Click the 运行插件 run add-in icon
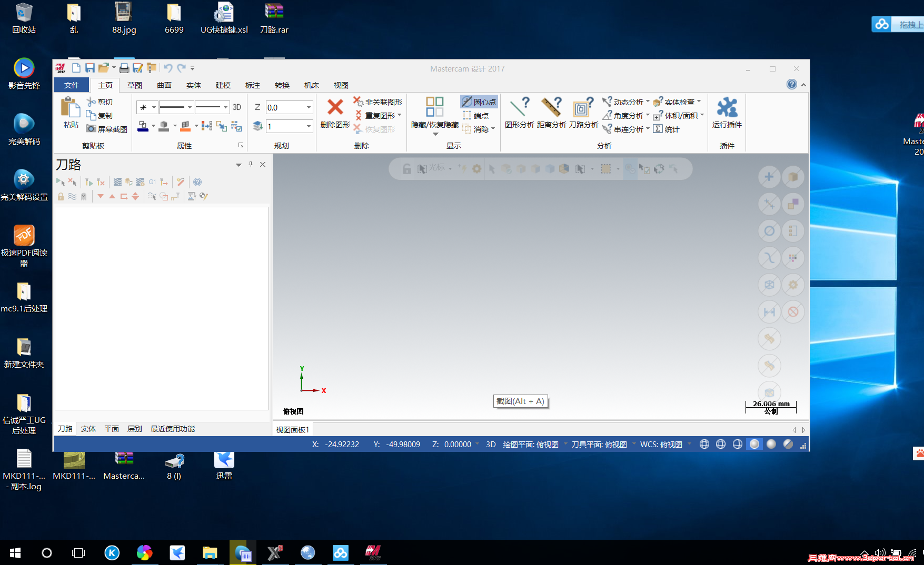Viewport: 924px width, 565px height. [x=727, y=113]
